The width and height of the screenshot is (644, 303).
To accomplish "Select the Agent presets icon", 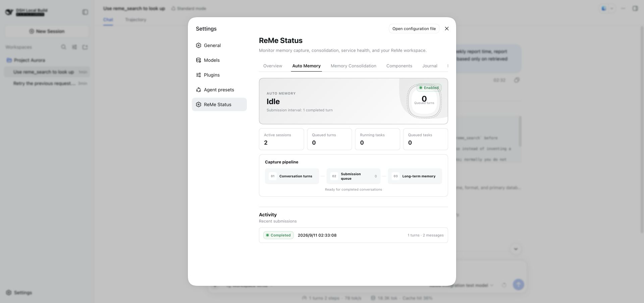I will [x=199, y=90].
